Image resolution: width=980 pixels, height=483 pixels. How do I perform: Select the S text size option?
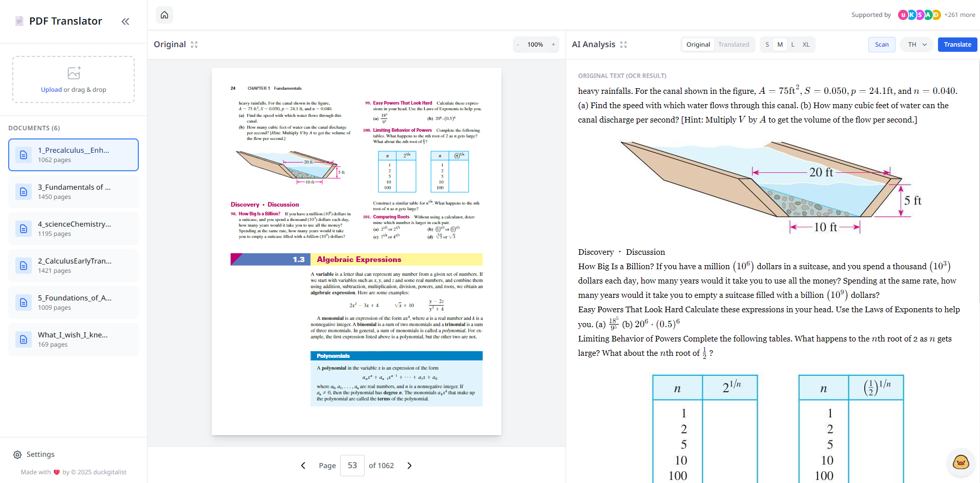pos(767,45)
